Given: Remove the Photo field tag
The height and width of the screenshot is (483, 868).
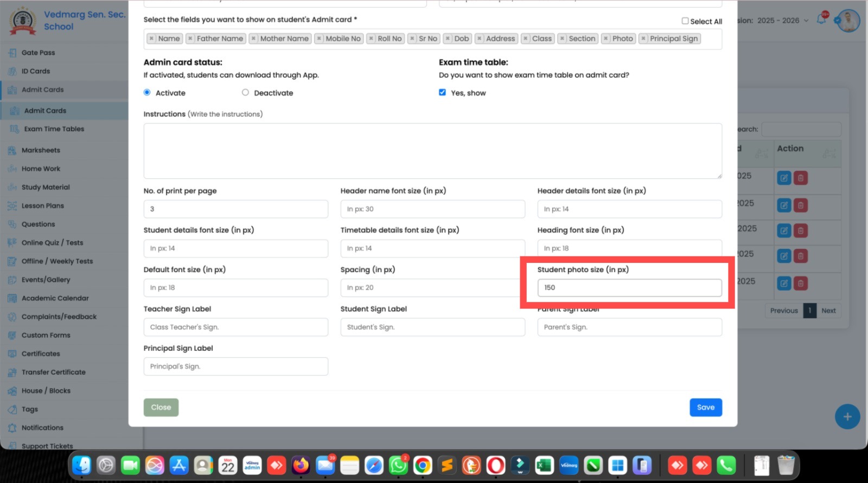Looking at the screenshot, I should (606, 38).
